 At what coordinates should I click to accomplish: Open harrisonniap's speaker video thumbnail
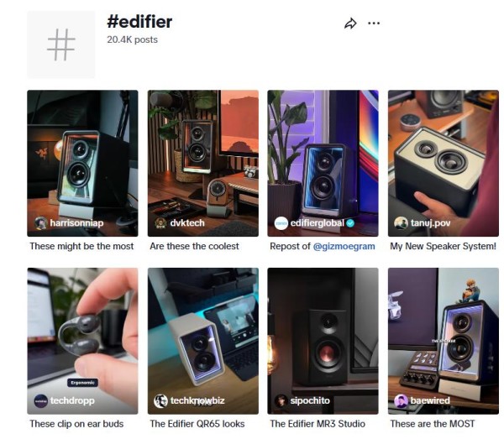(x=82, y=163)
